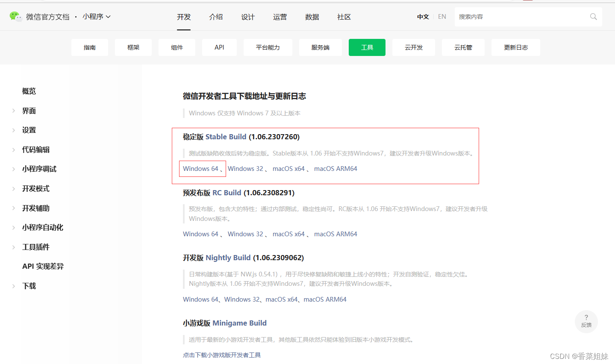Viewport: 615px width, 364px height.
Task: Download Stable Build macOS x64
Action: click(288, 169)
